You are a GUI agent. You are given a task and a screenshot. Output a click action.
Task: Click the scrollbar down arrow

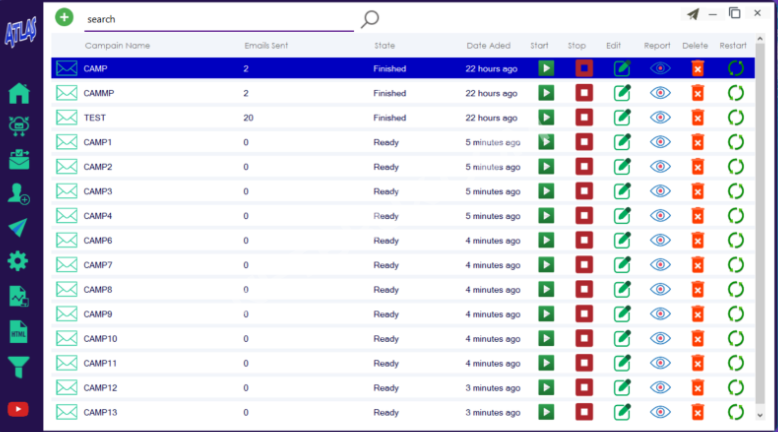(x=760, y=414)
